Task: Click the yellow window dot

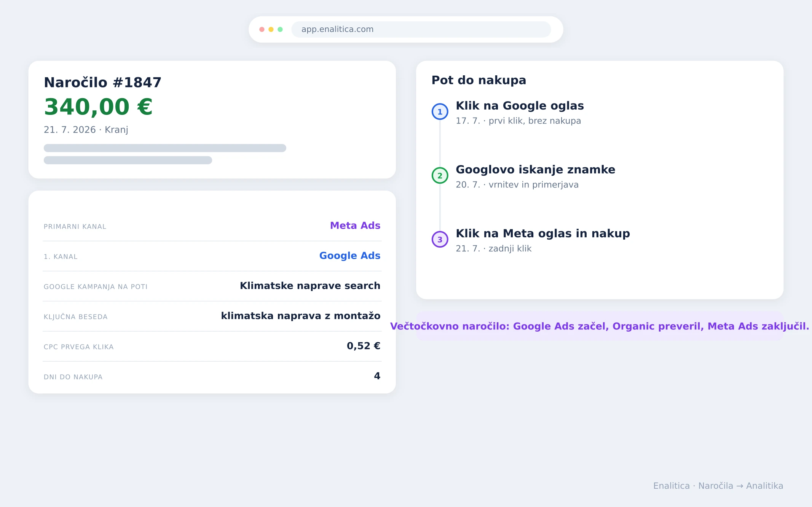Action: point(271,29)
